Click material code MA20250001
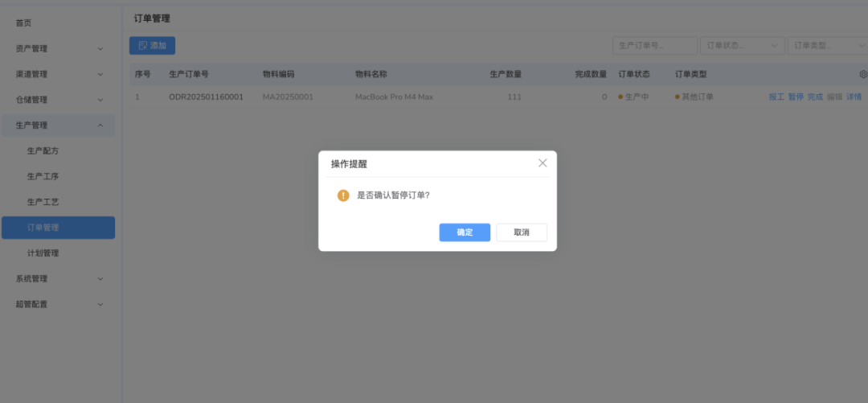Viewport: 868px width, 403px height. pos(288,97)
